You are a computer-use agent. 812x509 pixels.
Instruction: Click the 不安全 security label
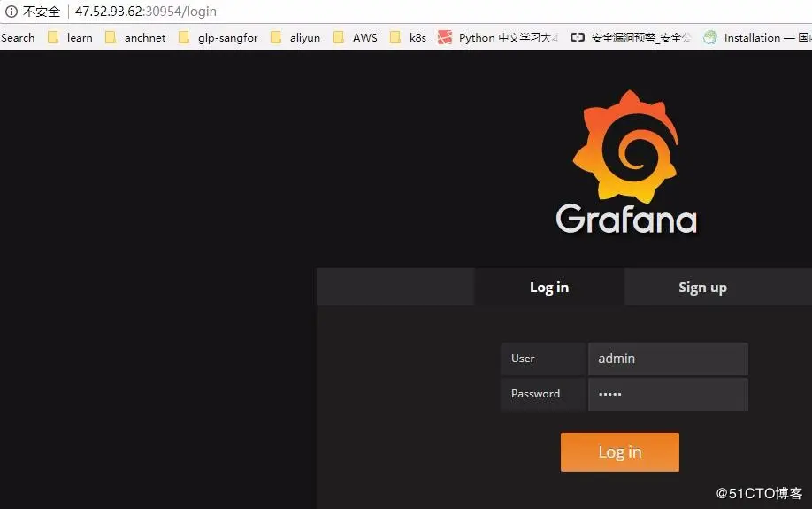click(x=42, y=12)
